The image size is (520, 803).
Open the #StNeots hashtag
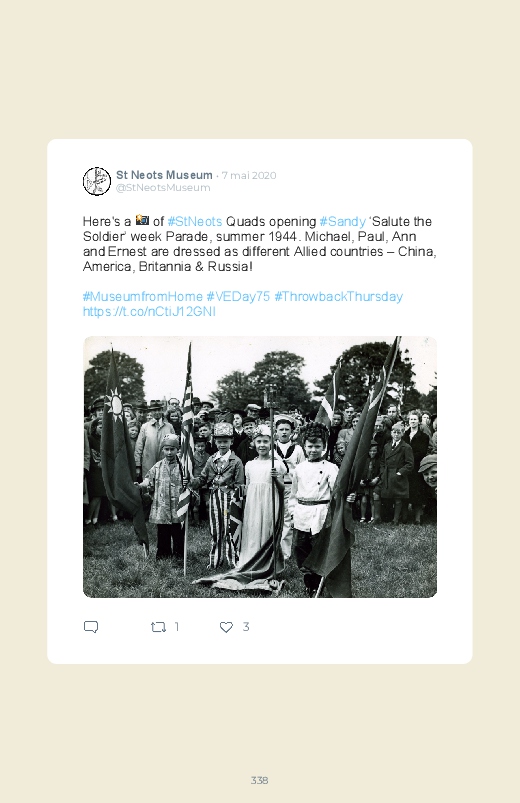coord(195,222)
